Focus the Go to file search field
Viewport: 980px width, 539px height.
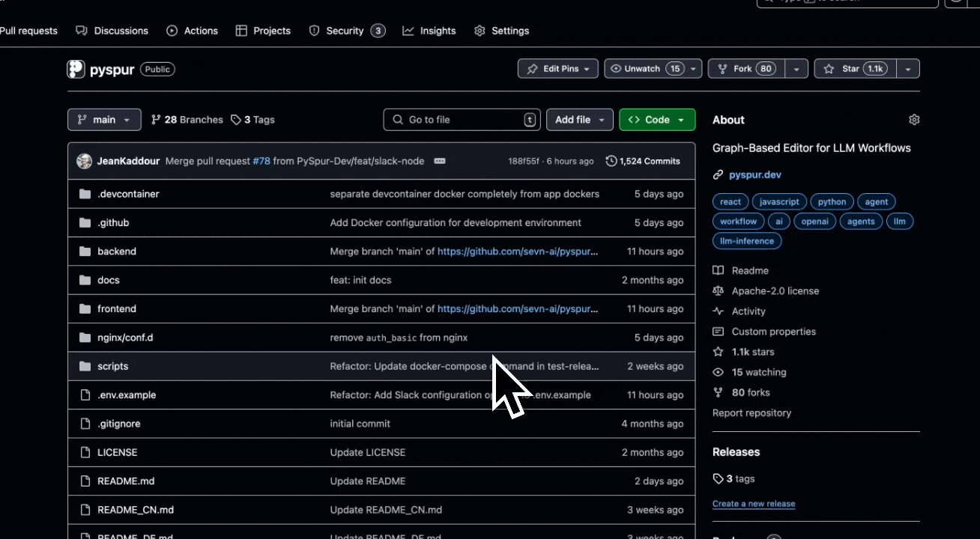tap(462, 120)
